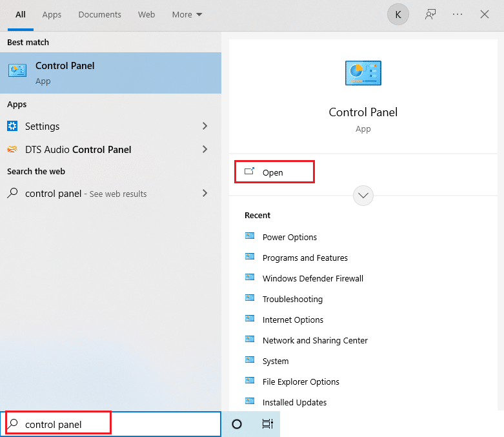Screen dimensions: 504x437
Task: Click the Programs and Features item icon
Action: click(250, 257)
